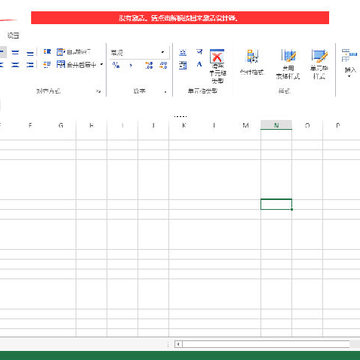The width and height of the screenshot is (360, 360).
Task: Select column O header
Action: coord(307,125)
